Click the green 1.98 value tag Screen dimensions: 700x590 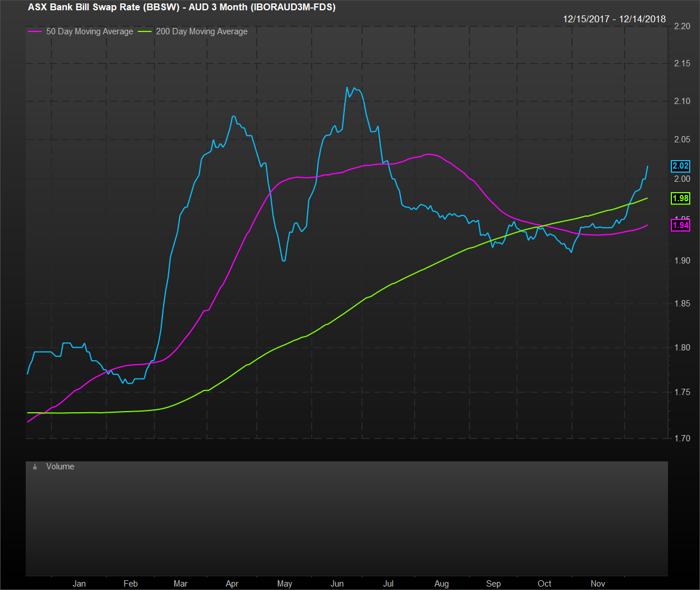pos(680,198)
